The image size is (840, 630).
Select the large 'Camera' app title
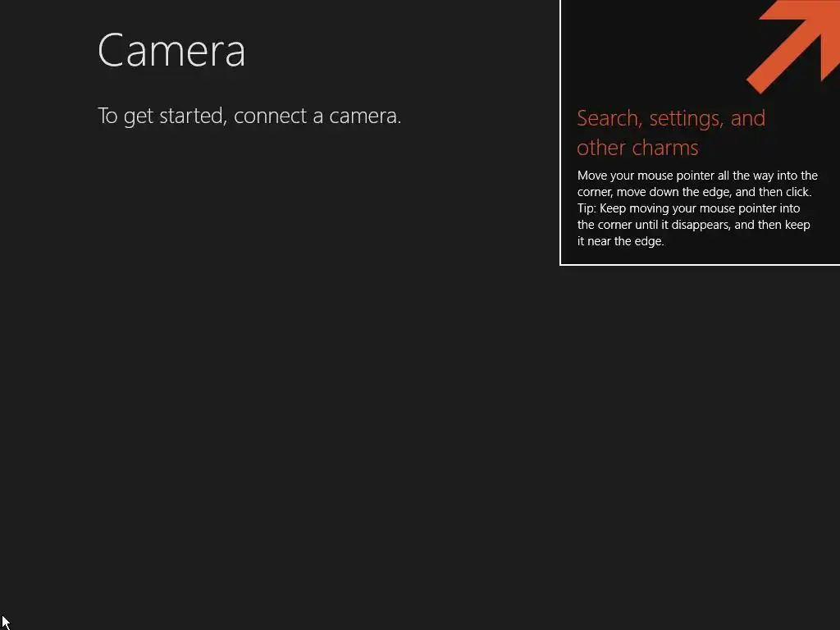(171, 50)
